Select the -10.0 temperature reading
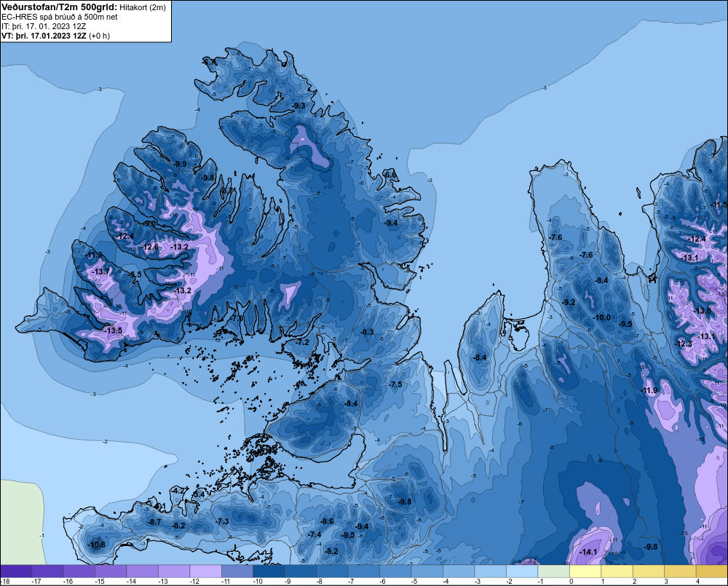The image size is (728, 586). click(602, 317)
